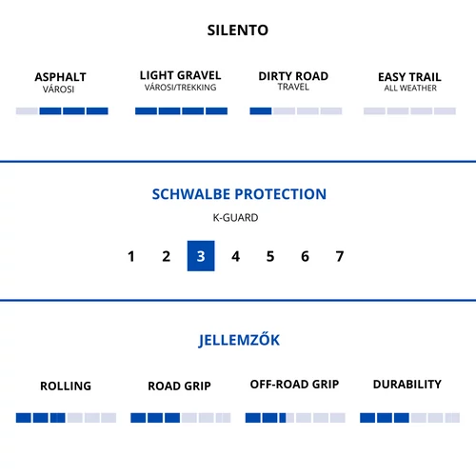This screenshot has height=476, width=476.
Task: Click the ASPHALT heading text
Action: [60, 77]
